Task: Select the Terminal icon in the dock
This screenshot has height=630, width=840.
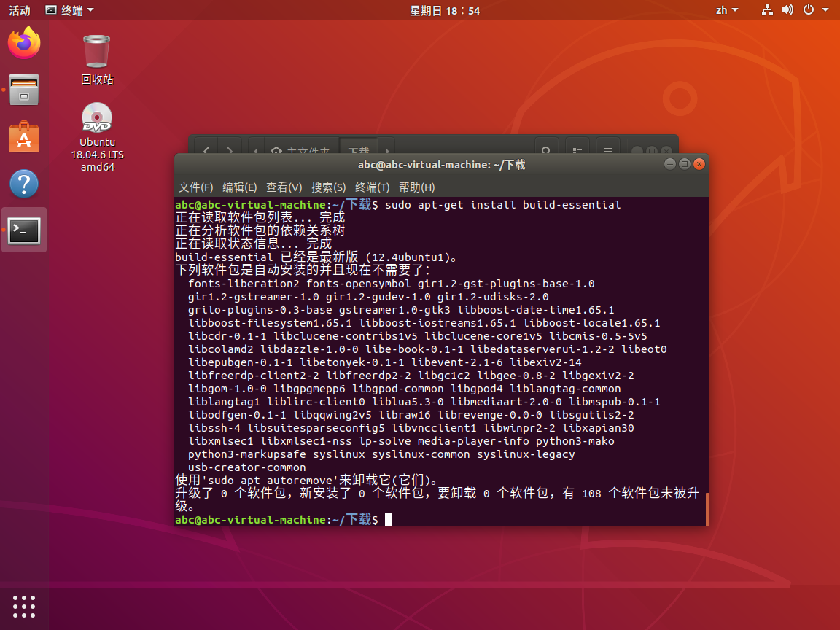Action: tap(24, 230)
